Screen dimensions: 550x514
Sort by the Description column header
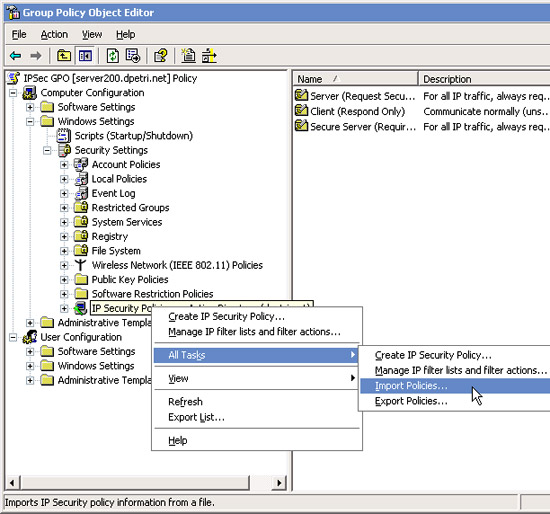[x=484, y=79]
